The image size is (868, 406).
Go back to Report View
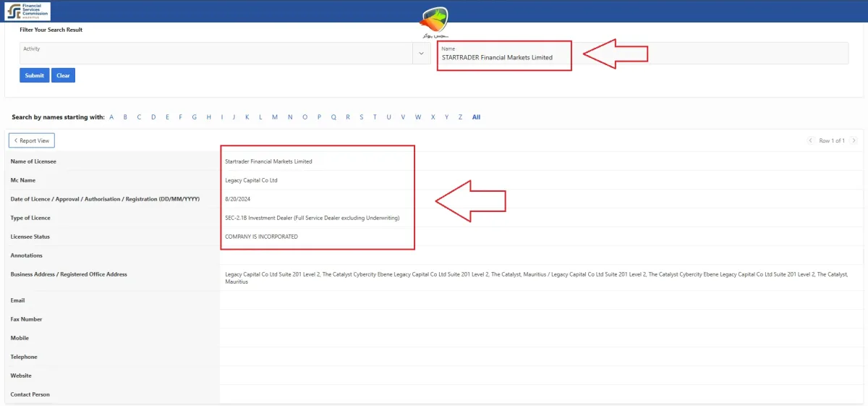pyautogui.click(x=32, y=140)
